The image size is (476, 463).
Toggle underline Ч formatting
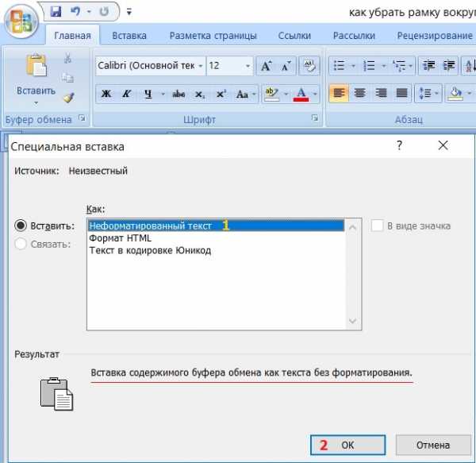[148, 94]
